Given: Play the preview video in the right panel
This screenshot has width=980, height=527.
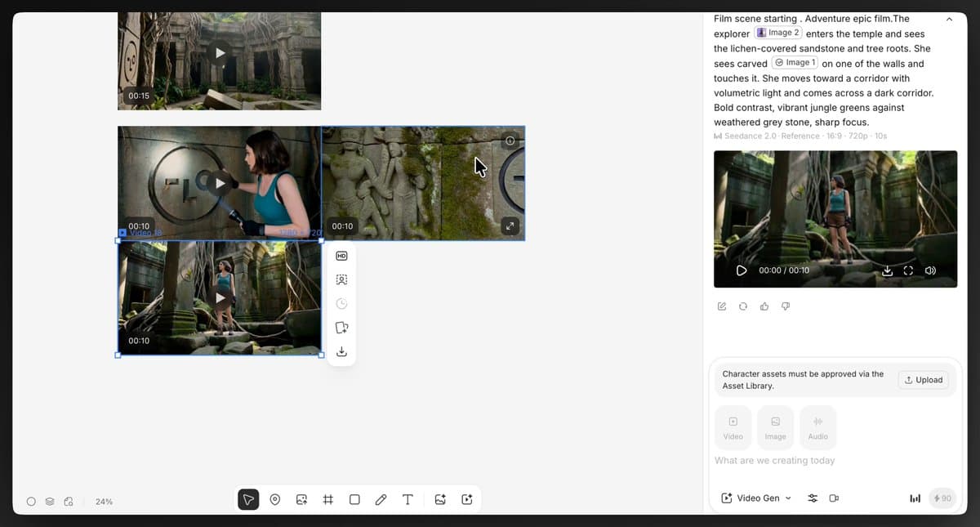Looking at the screenshot, I should coord(742,270).
